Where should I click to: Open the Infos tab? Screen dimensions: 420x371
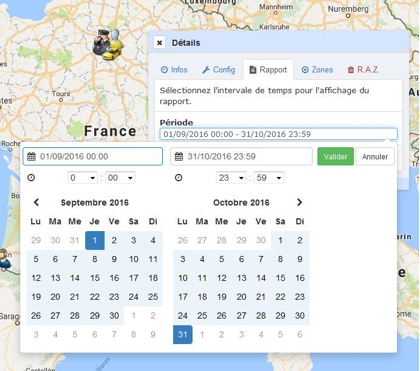point(174,70)
